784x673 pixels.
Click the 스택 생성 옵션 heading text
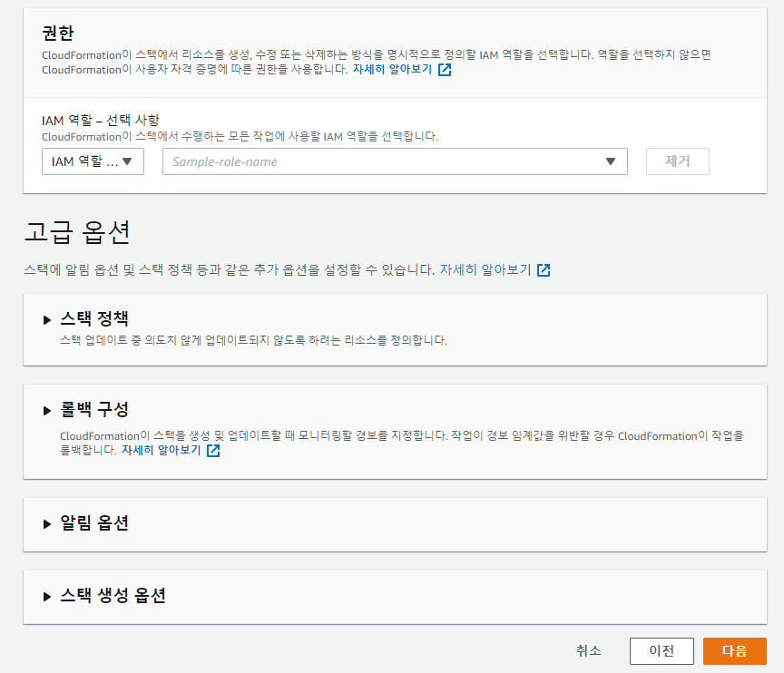pos(113,596)
